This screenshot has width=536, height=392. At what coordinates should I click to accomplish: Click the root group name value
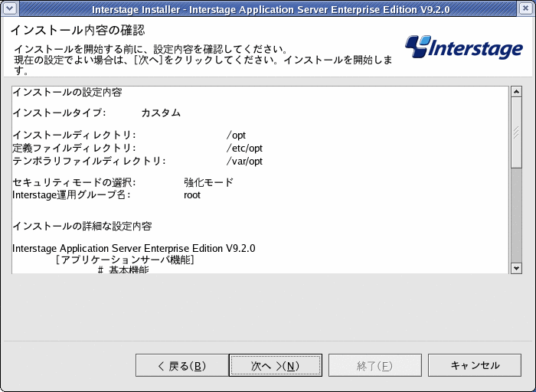192,195
